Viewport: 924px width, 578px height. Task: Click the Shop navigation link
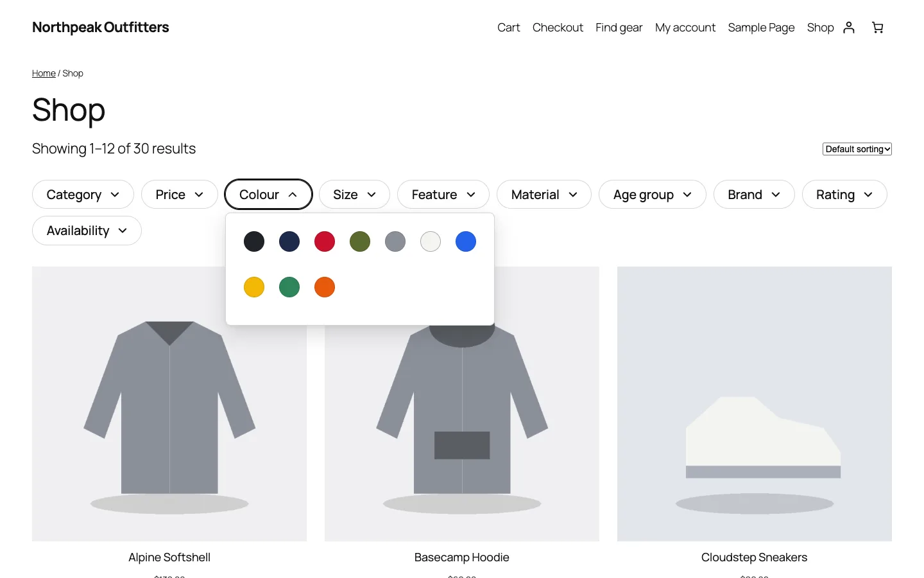[x=820, y=28]
